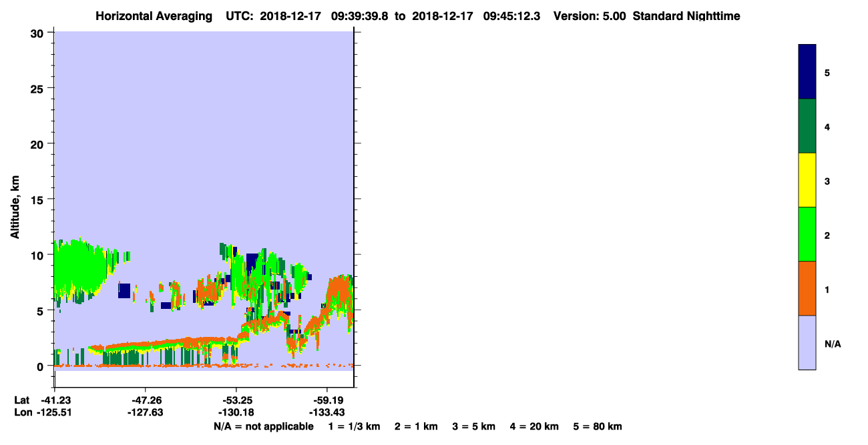Click the colorbar label 5

pos(827,72)
